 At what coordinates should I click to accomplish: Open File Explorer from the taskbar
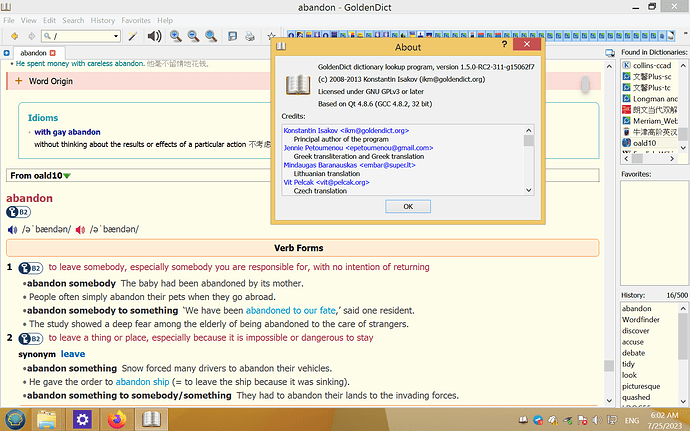pos(46,420)
